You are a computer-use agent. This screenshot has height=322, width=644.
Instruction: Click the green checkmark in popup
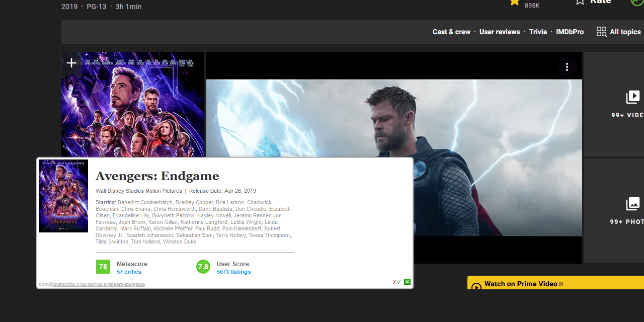(x=399, y=282)
